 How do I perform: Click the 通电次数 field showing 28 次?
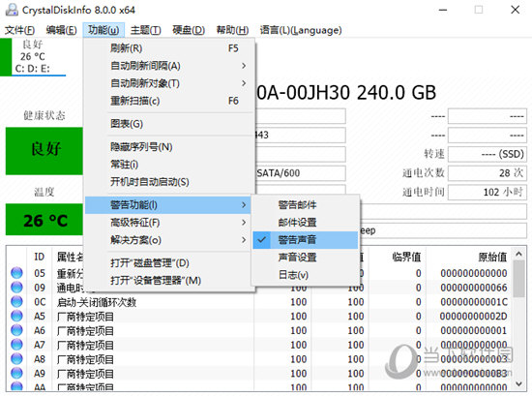tap(488, 173)
